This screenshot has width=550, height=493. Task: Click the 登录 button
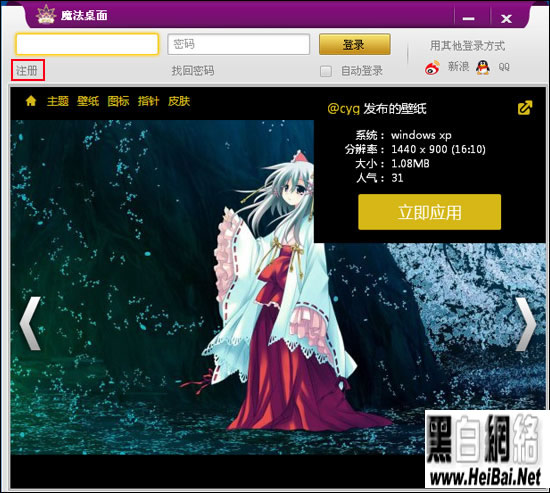click(355, 44)
